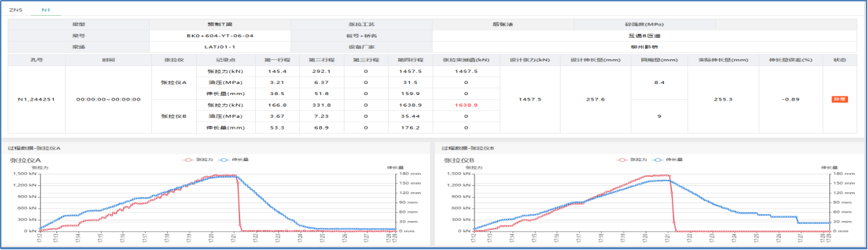
Task: Click the 张拉实测值(kN) column header
Action: pyautogui.click(x=466, y=60)
